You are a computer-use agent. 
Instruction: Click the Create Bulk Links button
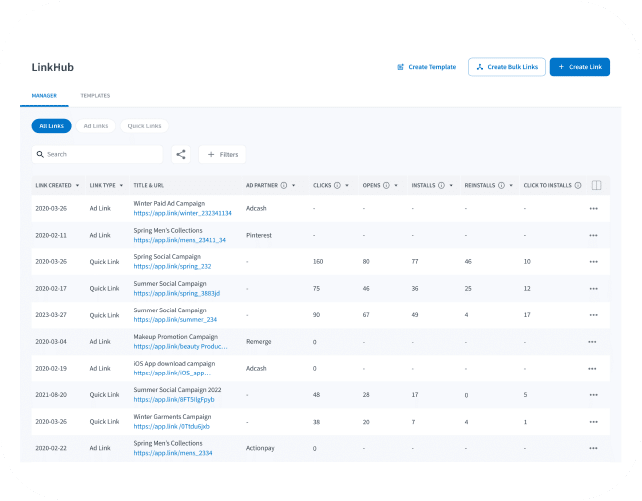(x=506, y=67)
